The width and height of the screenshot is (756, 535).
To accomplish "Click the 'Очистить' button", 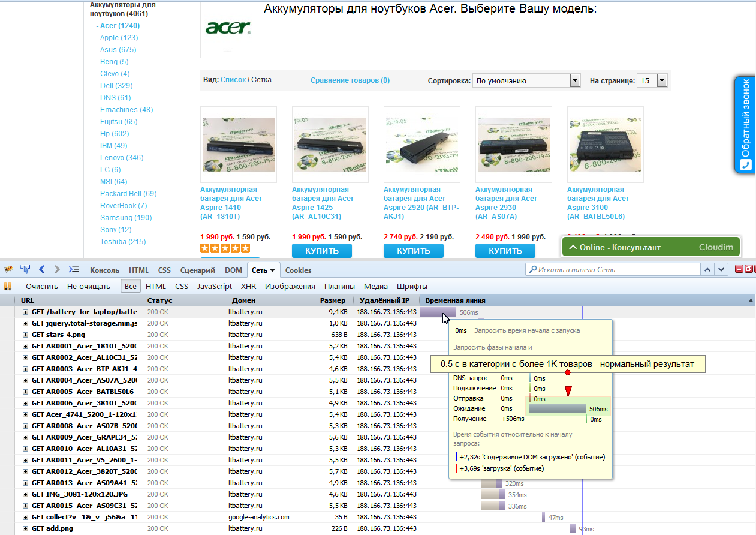I will click(x=42, y=287).
